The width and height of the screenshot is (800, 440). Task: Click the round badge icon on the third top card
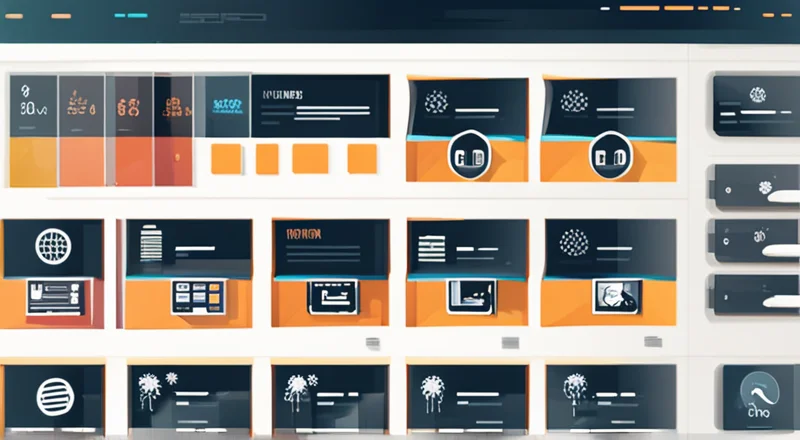[x=468, y=159]
